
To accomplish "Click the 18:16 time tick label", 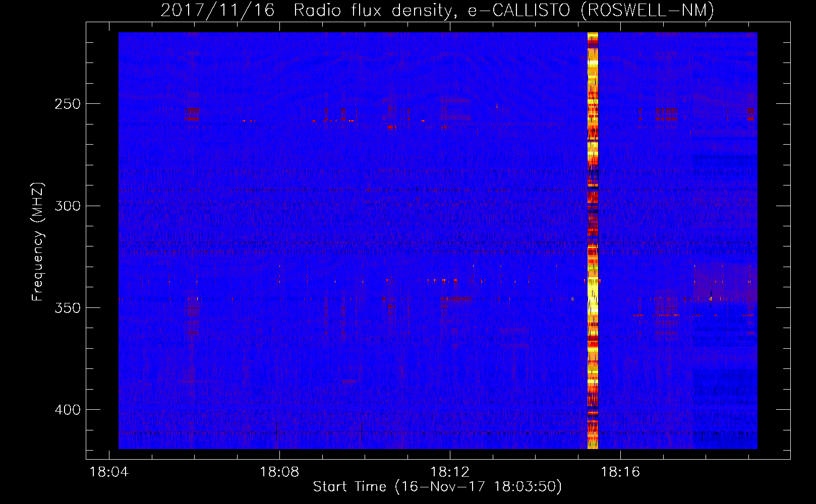I will point(620,472).
